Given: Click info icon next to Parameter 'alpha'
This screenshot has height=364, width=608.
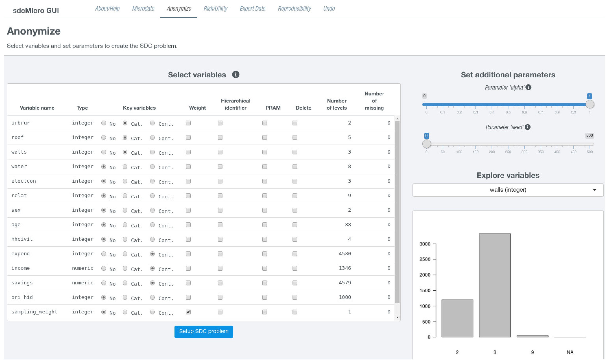Looking at the screenshot, I should point(529,88).
